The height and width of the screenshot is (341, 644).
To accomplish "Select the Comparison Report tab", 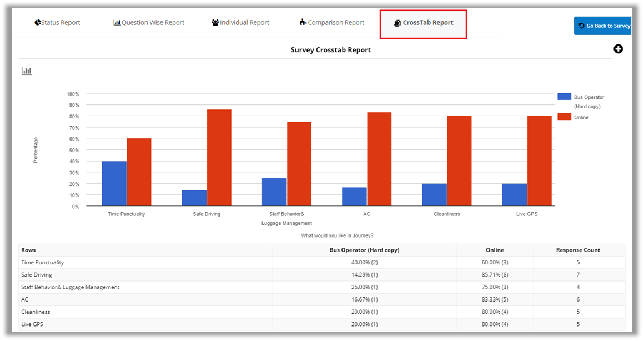I will [332, 23].
